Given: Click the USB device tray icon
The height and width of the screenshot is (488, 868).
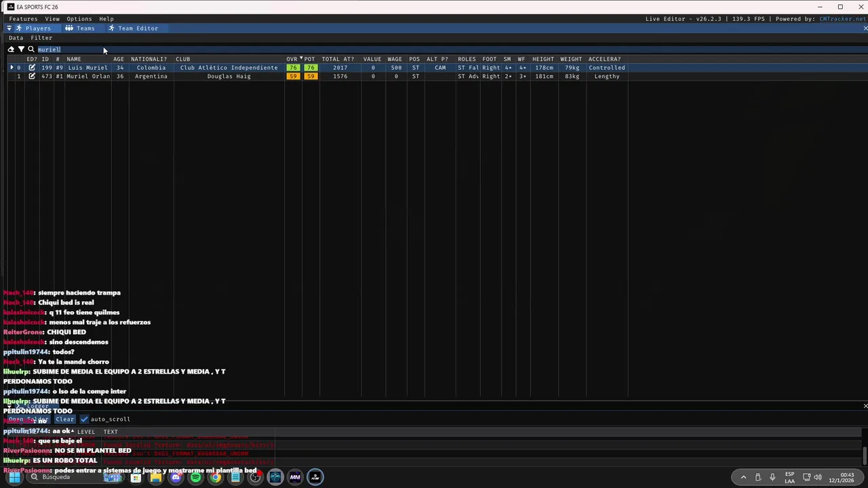Looking at the screenshot, I should click(x=758, y=477).
